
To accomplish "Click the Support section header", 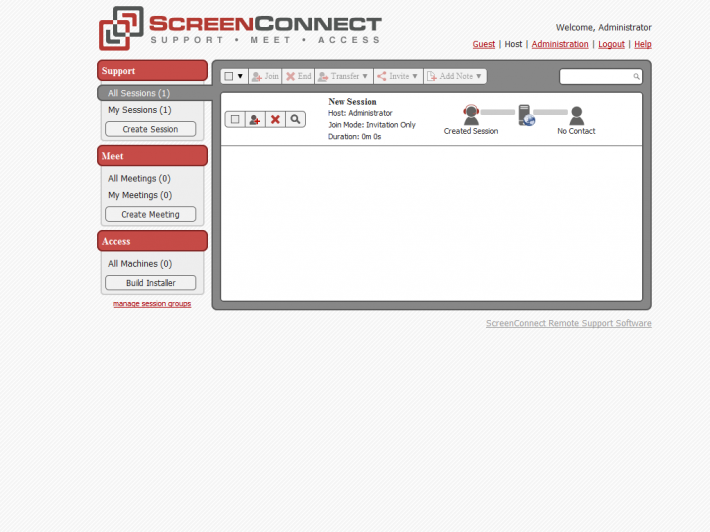I will point(153,71).
